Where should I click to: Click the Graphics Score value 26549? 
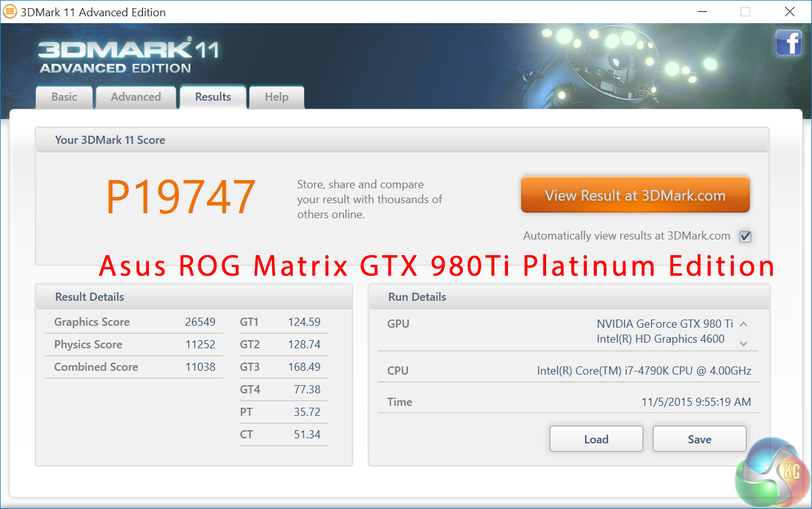tap(200, 322)
